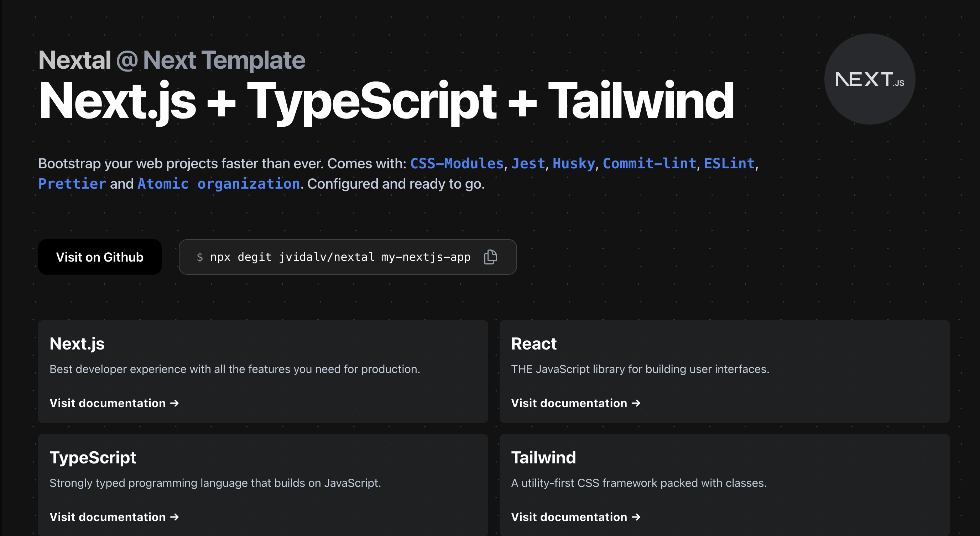Open the Prettier link
The width and height of the screenshot is (980, 536).
(x=72, y=184)
